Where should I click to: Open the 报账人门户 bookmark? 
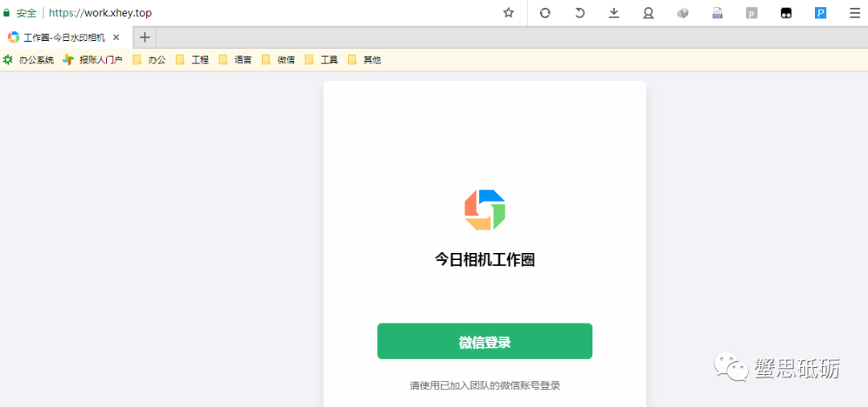tap(92, 59)
